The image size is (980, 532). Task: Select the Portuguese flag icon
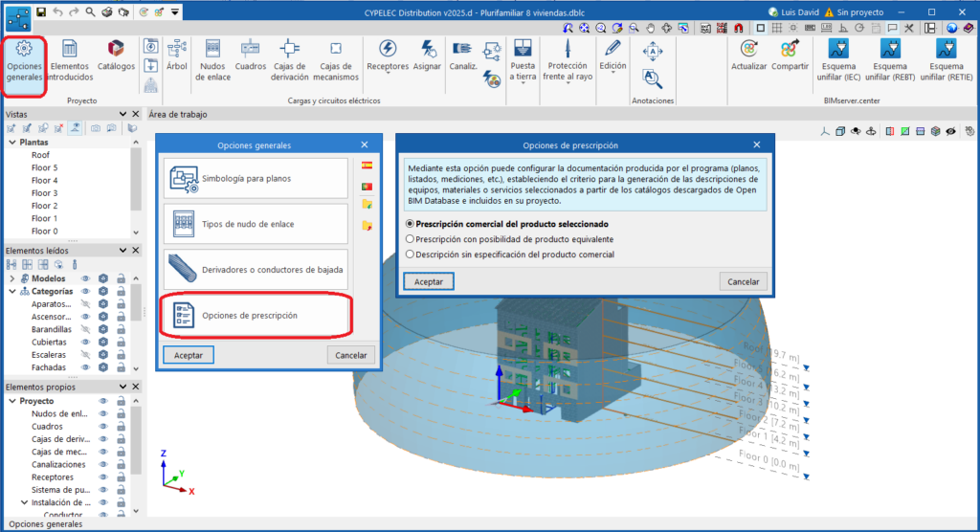pyautogui.click(x=367, y=187)
